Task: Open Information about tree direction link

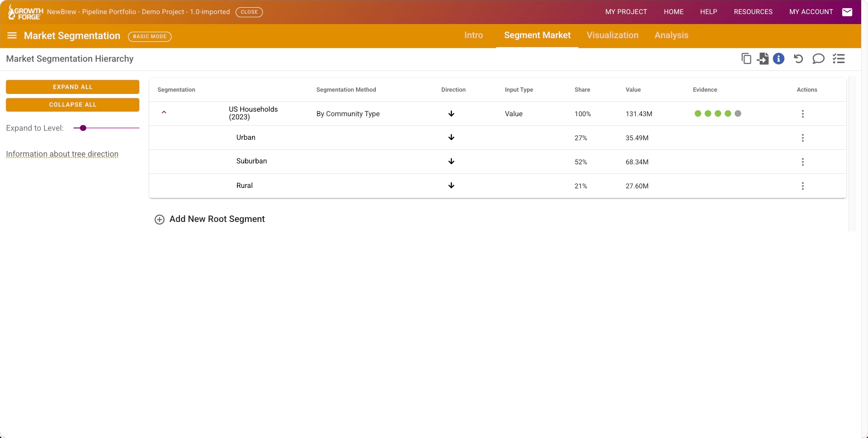Action: 62,154
